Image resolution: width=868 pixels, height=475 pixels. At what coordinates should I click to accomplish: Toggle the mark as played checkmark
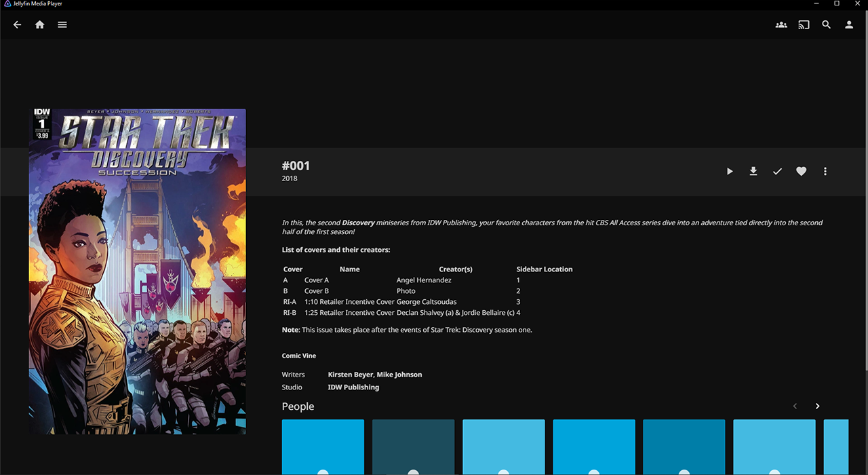click(x=777, y=172)
